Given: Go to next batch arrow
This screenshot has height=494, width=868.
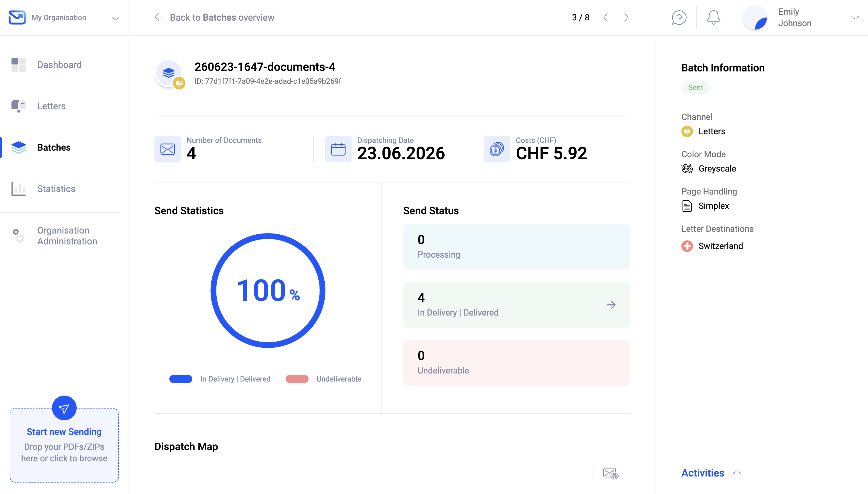Looking at the screenshot, I should pos(626,18).
